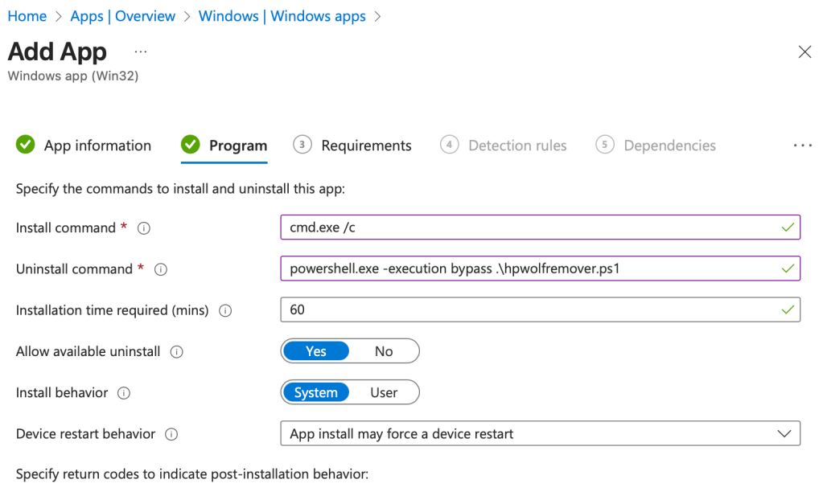
Task: Click the Install command text field
Action: (x=531, y=228)
